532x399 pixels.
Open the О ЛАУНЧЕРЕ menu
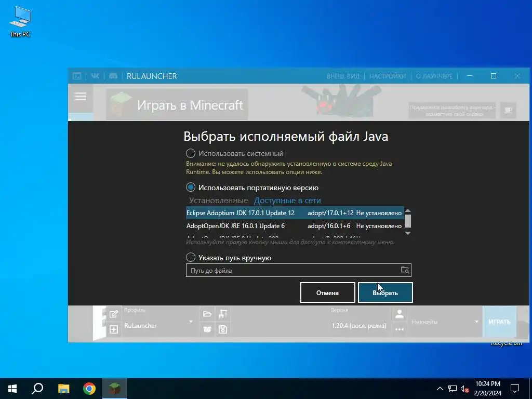(x=434, y=76)
